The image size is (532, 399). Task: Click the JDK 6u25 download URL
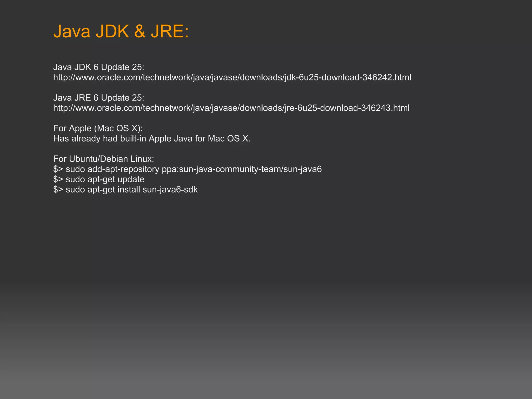point(232,77)
